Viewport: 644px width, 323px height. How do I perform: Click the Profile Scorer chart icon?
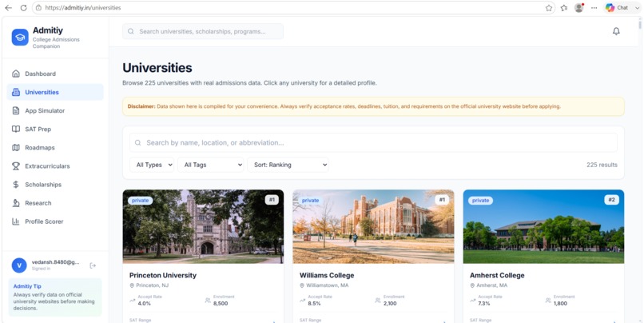point(16,221)
